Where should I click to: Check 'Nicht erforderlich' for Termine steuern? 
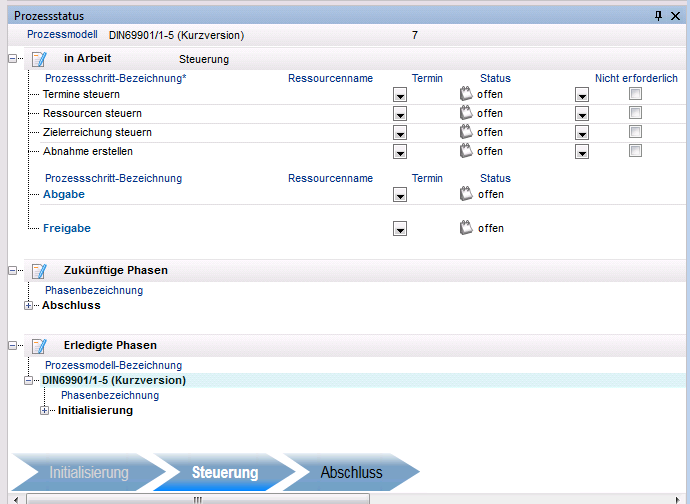tap(635, 93)
